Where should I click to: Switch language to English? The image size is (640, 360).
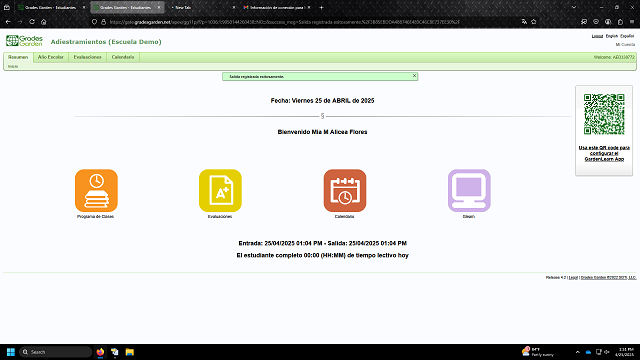[x=611, y=36]
